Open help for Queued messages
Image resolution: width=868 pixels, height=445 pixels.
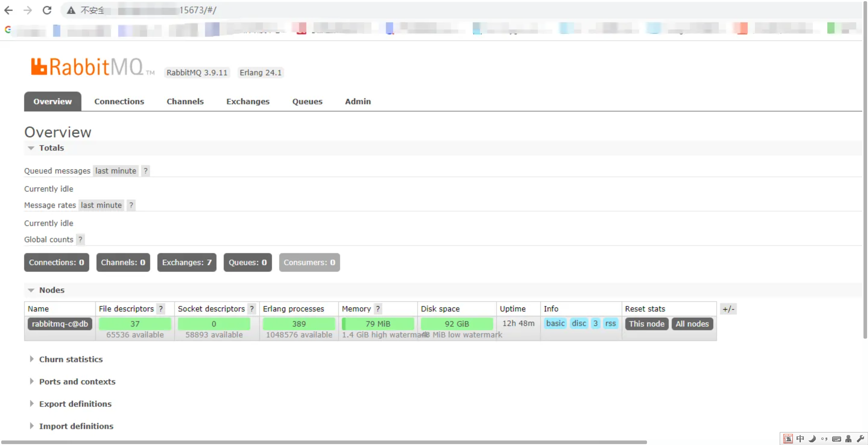[x=146, y=171]
